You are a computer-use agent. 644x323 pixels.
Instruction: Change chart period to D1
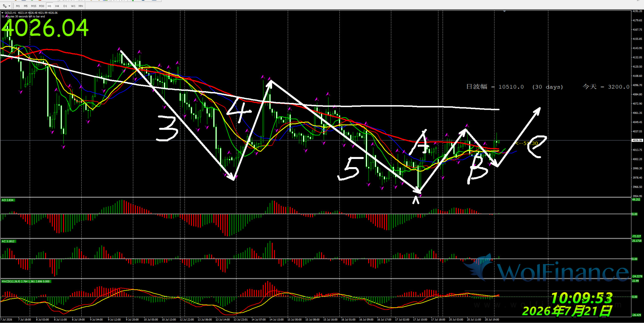tap(65, 6)
